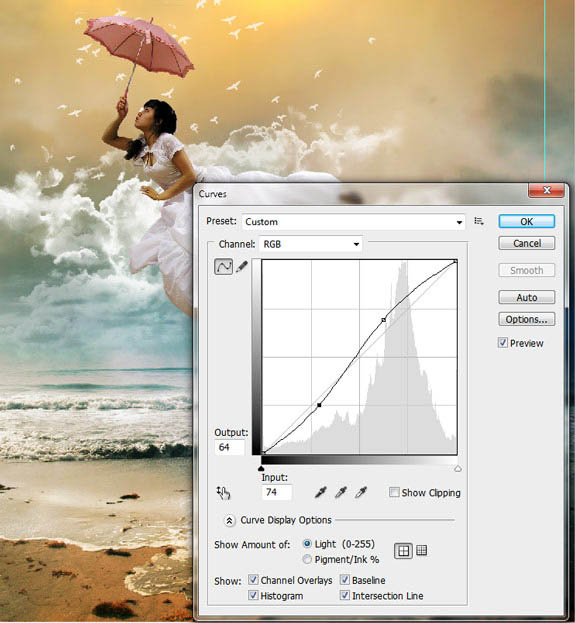Switch to the simple quarter-tone grid
575x623 pixels.
[x=403, y=551]
